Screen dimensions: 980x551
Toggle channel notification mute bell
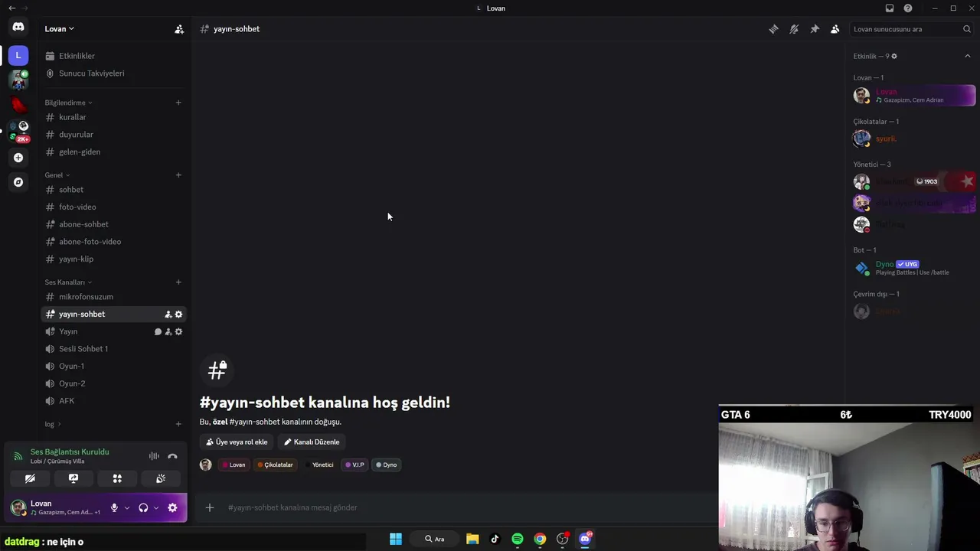point(794,29)
